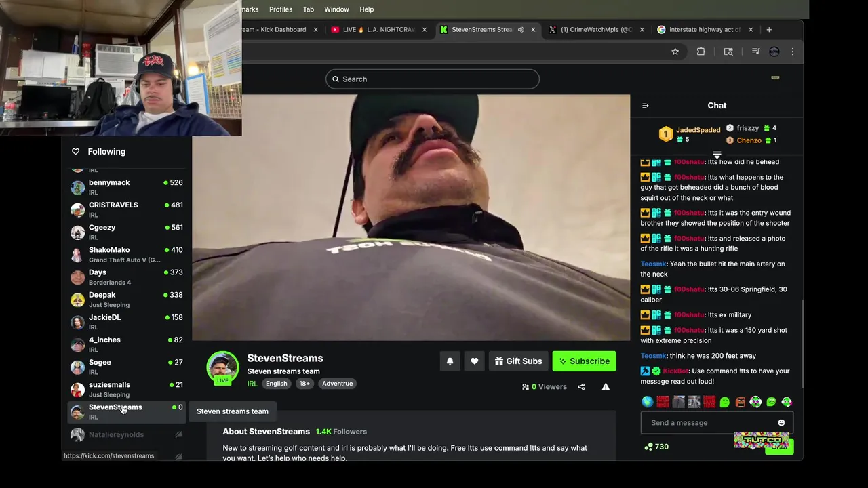This screenshot has width=868, height=488.
Task: Open Deepak channel in sidebar
Action: (x=127, y=299)
